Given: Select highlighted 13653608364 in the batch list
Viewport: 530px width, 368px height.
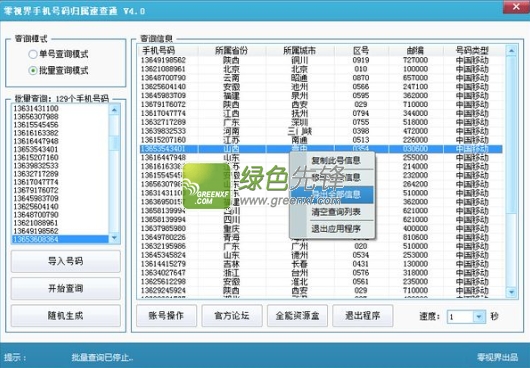Looking at the screenshot, I should coord(60,239).
